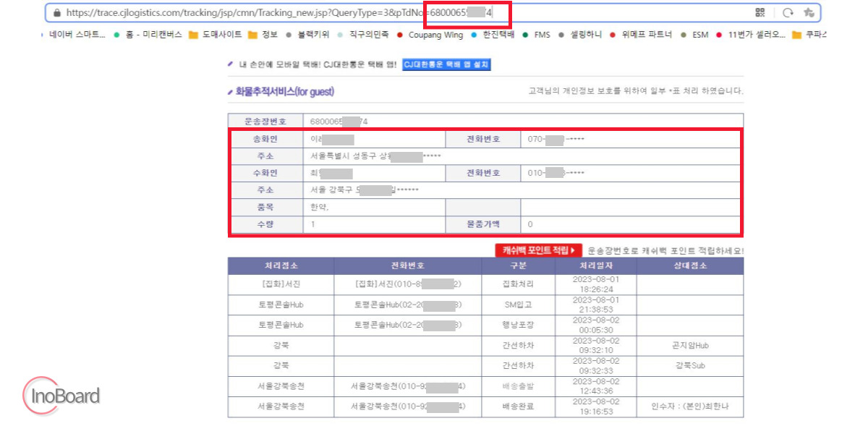Click the 행낭포장 status cell
Screen dimensions: 868x434
pos(517,325)
